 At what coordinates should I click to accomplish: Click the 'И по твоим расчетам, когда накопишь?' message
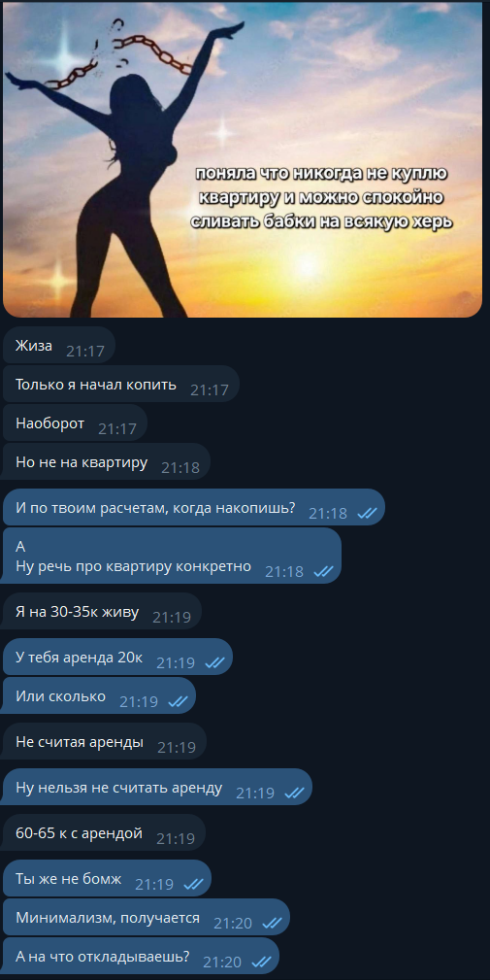pos(194,508)
